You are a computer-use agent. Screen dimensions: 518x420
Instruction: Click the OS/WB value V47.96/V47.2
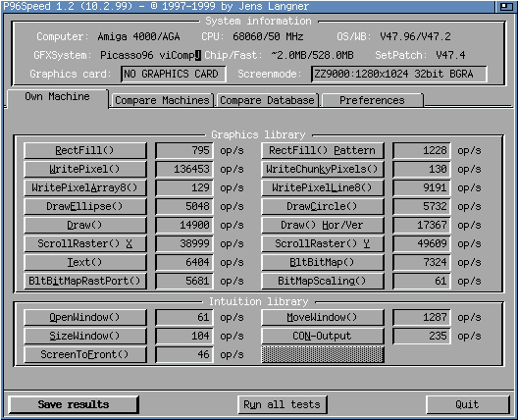[415, 36]
